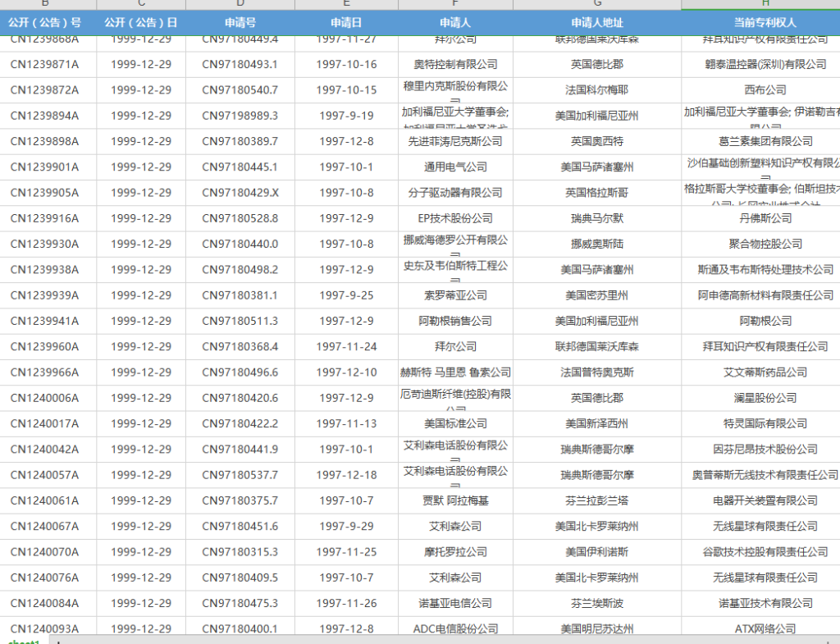Select application number CN97180540.7

[240, 90]
